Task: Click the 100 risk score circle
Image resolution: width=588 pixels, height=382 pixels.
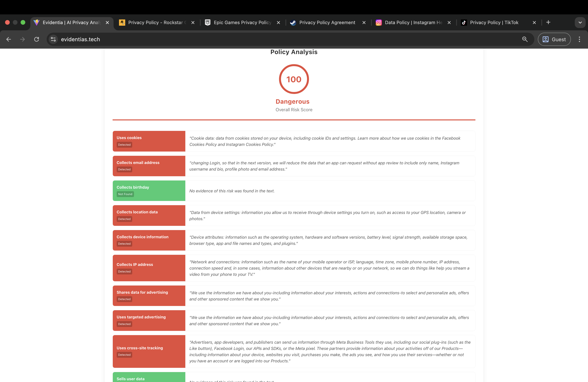Action: click(294, 79)
